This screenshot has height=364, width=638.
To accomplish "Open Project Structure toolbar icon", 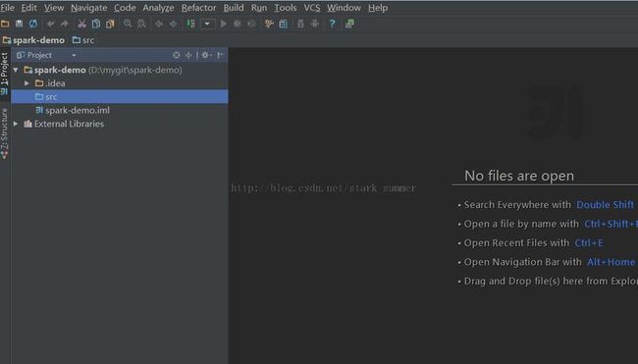I will pos(284,24).
